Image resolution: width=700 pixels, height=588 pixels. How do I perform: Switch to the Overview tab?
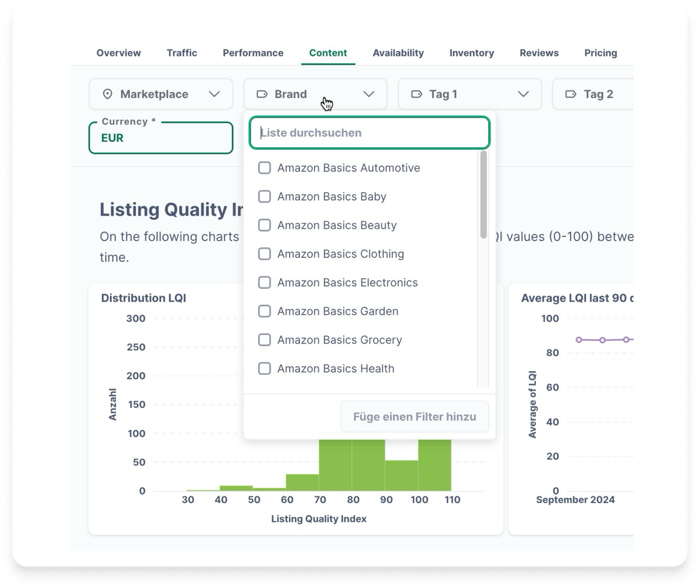[119, 53]
